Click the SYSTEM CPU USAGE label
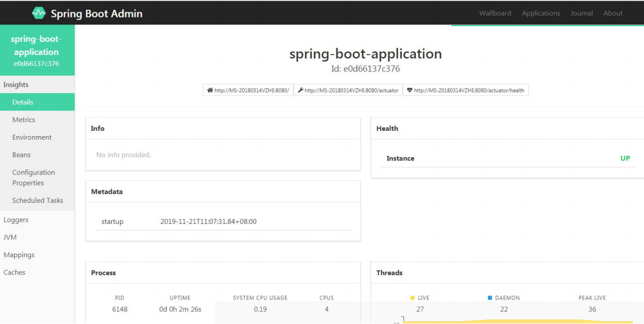 click(260, 298)
